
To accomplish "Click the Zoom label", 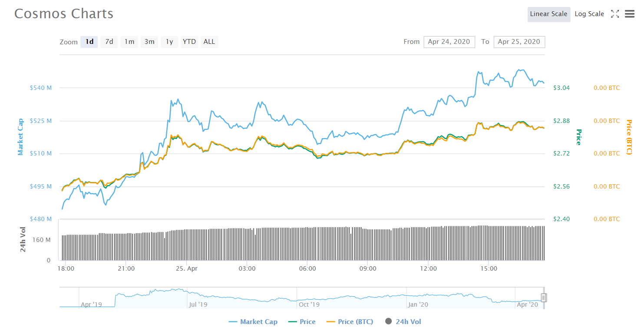I will coord(69,42).
